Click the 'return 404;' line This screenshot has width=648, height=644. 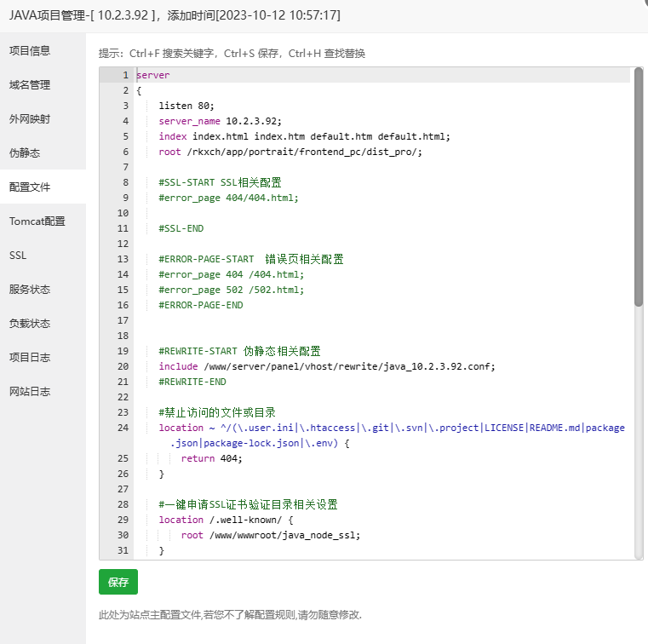coord(211,458)
